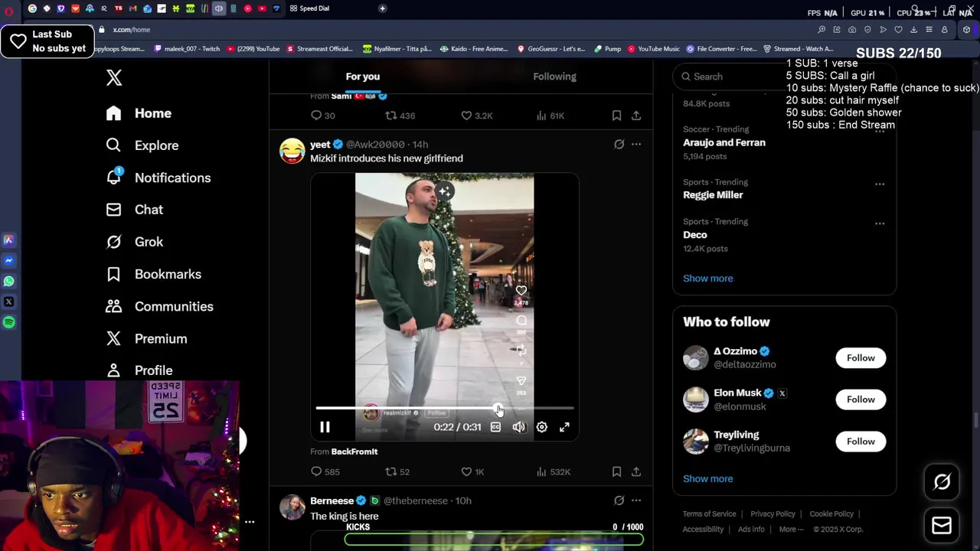980x551 pixels.
Task: Click the X logo in sidebar
Action: point(114,77)
